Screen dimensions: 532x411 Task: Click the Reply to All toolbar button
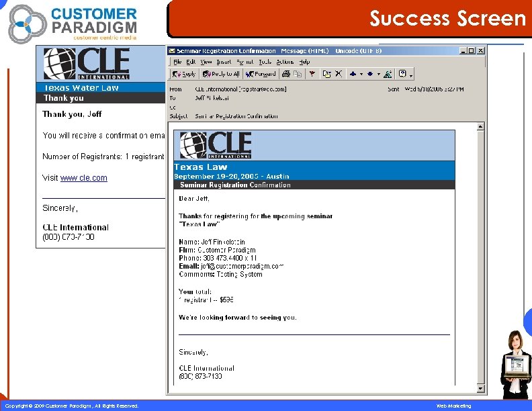[221, 74]
